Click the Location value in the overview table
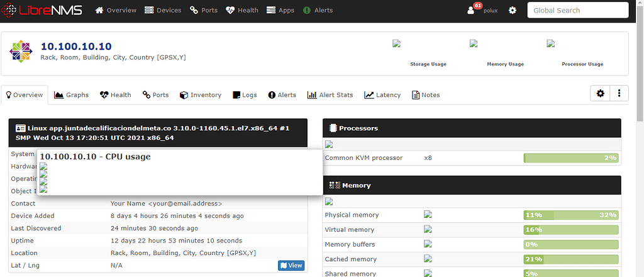Viewport: 644px width, 277px height. click(x=183, y=252)
